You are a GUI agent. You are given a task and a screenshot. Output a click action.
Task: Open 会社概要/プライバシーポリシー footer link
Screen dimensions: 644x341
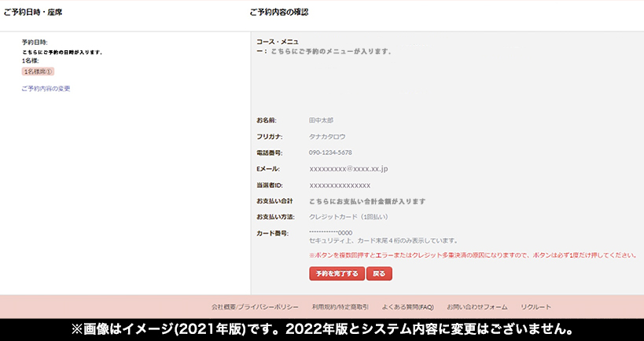click(x=255, y=306)
